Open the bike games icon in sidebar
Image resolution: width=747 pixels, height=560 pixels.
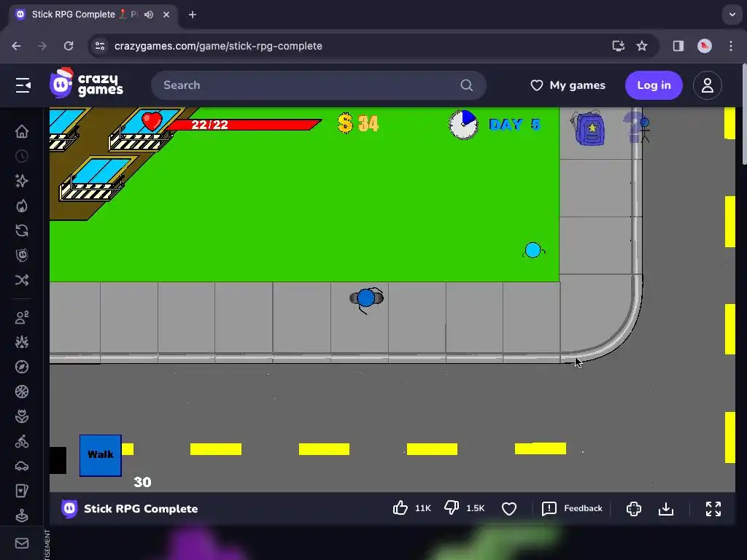click(22, 441)
